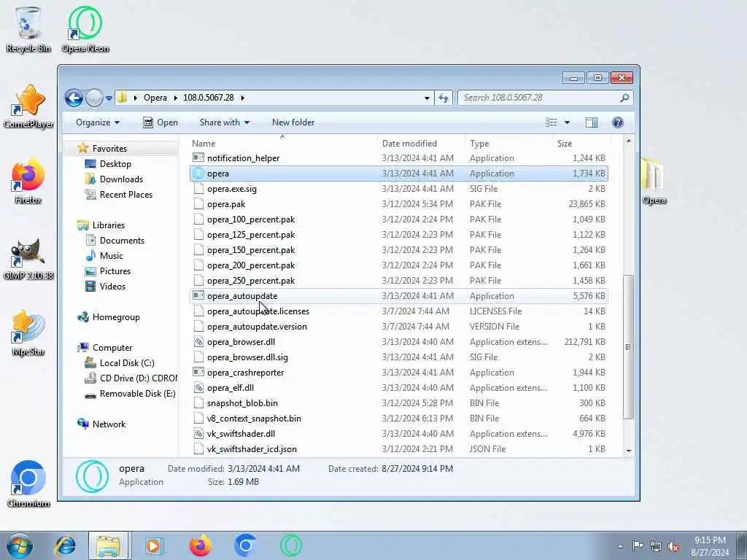Viewport: 747px width, 560px height.
Task: Open the Organize dropdown menu
Action: [x=98, y=122]
